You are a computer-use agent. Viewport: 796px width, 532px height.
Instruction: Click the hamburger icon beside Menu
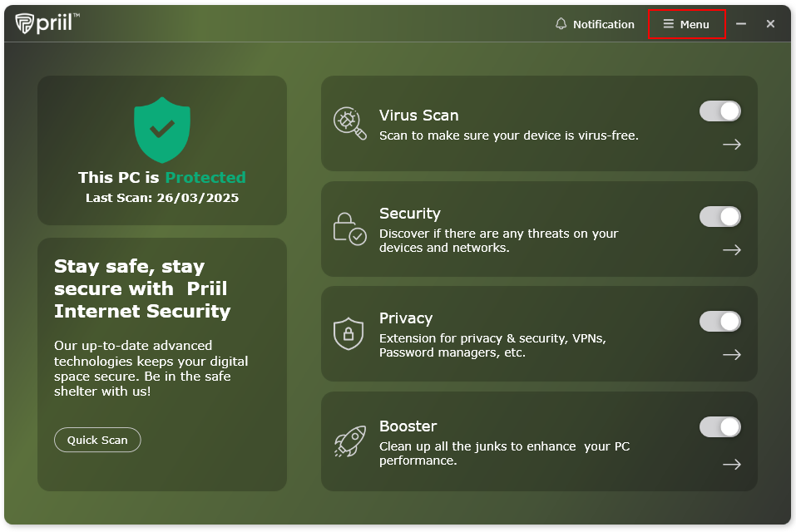pos(668,24)
